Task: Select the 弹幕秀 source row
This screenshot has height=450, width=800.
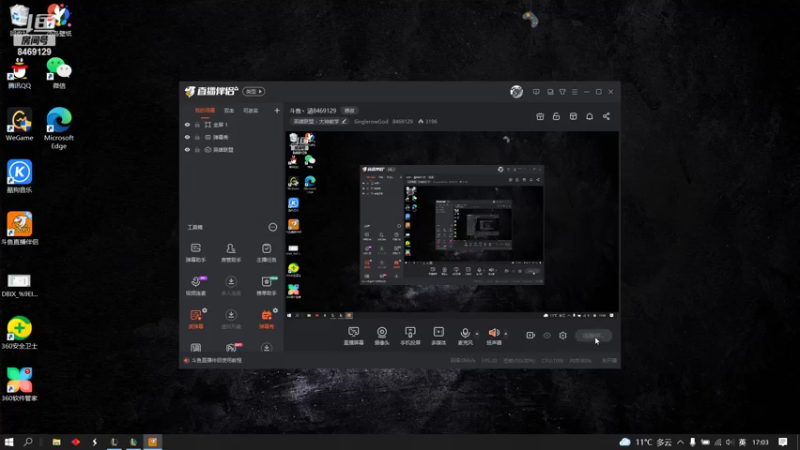Action: pos(232,137)
